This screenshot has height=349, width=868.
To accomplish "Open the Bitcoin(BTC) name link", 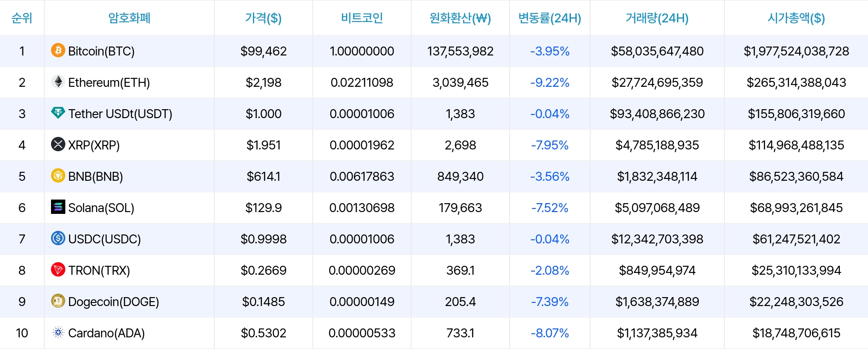I will [x=101, y=51].
